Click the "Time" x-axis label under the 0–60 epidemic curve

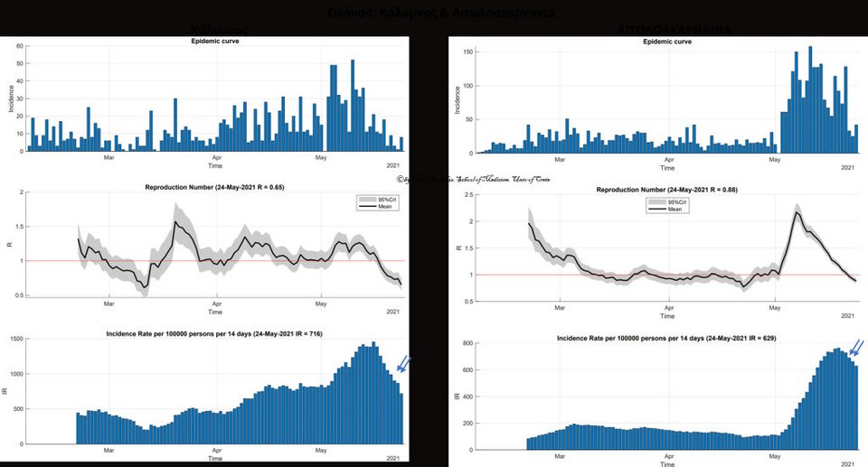(x=215, y=166)
